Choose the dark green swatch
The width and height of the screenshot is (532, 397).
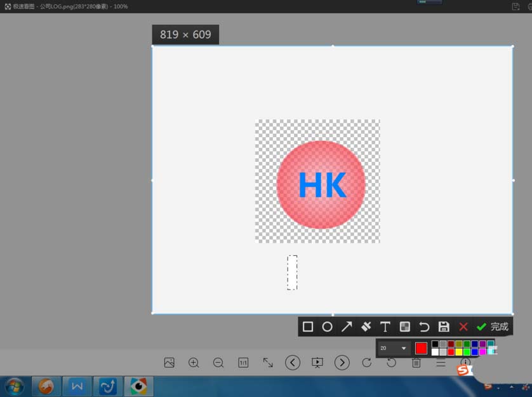click(467, 344)
